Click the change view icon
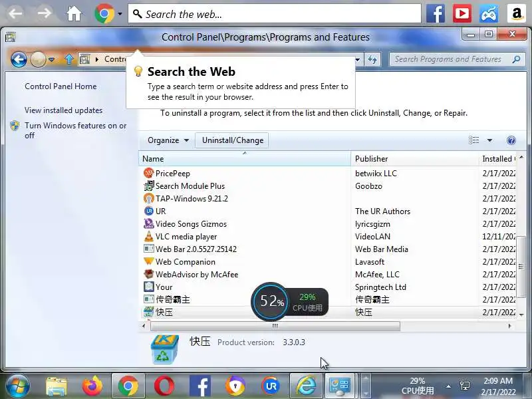532x399 pixels. [x=474, y=140]
